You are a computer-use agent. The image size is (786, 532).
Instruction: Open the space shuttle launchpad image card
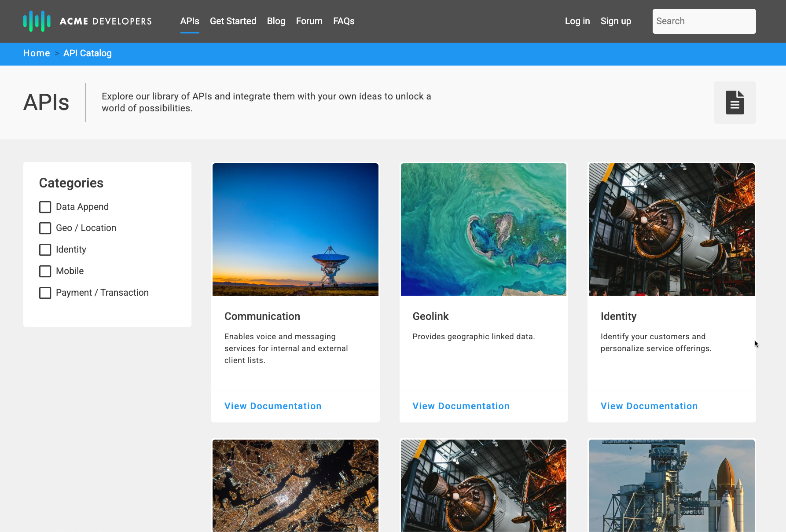pyautogui.click(x=672, y=486)
